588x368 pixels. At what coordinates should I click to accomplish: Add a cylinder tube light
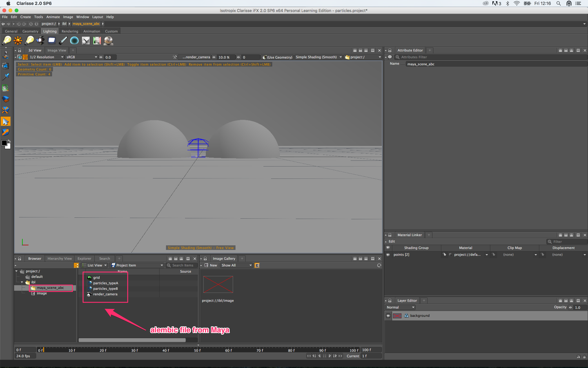pyautogui.click(x=63, y=40)
